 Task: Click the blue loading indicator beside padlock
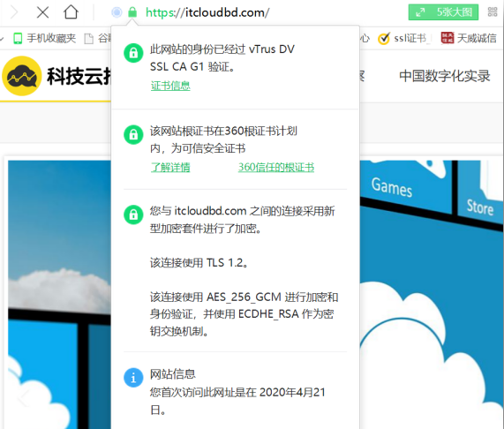117,12
